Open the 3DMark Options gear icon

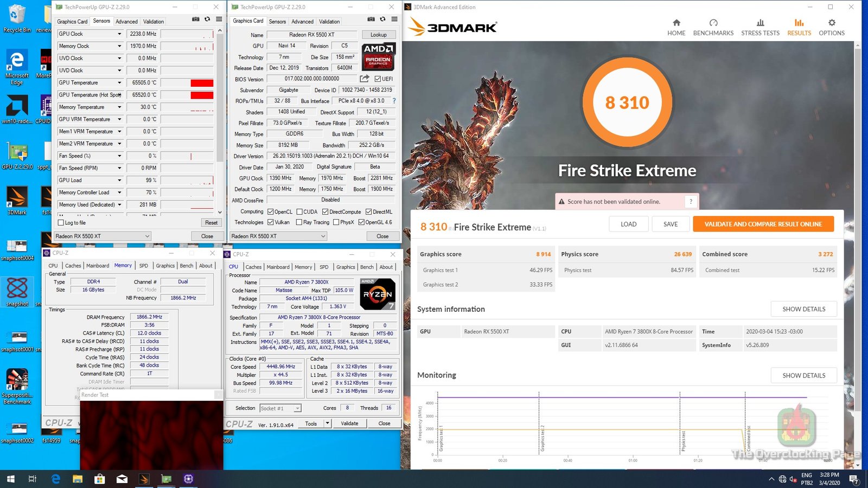[831, 27]
